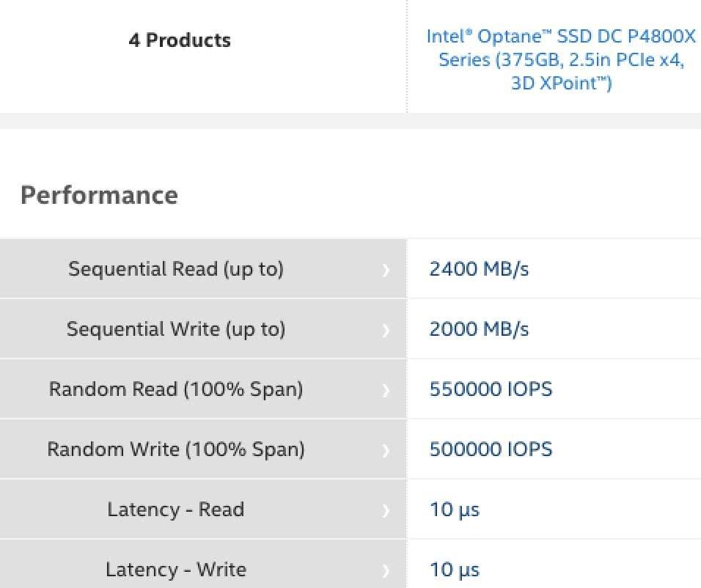701x588 pixels.
Task: Click the 10 µs Latency - Read value
Action: (x=455, y=510)
